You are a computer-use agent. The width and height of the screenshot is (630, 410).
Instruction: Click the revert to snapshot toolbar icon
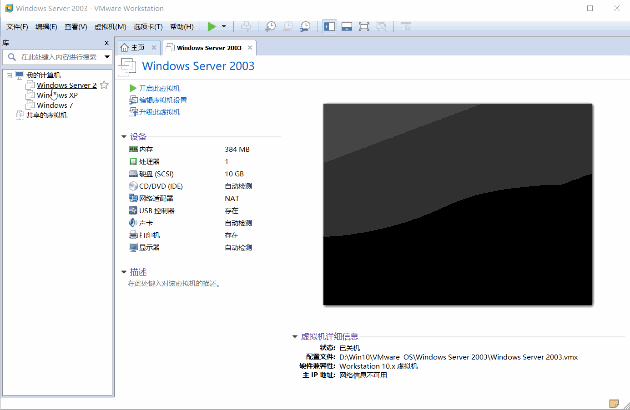point(288,27)
